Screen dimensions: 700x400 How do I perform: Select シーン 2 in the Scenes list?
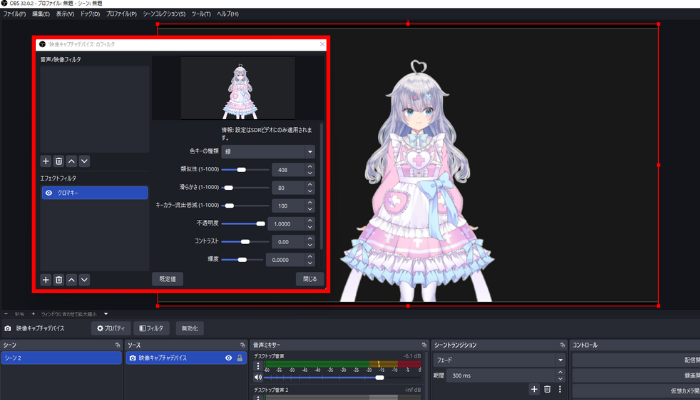pyautogui.click(x=61, y=358)
